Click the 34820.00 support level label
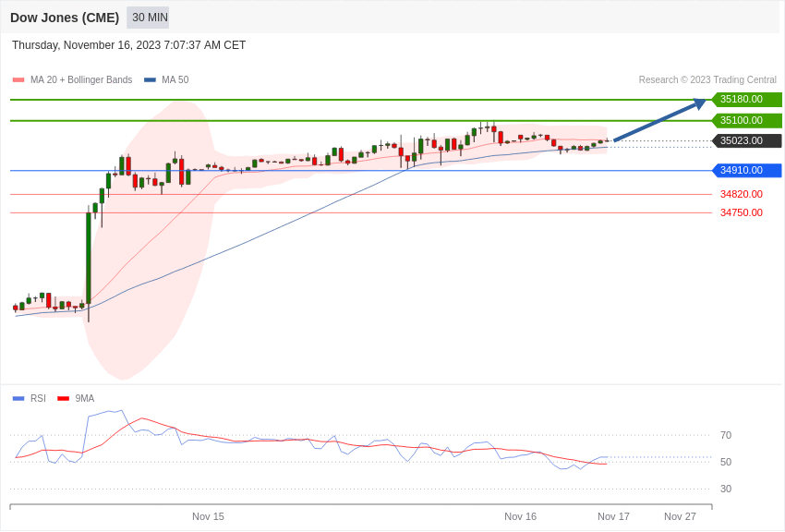Image resolution: width=785 pixels, height=532 pixels. (742, 194)
